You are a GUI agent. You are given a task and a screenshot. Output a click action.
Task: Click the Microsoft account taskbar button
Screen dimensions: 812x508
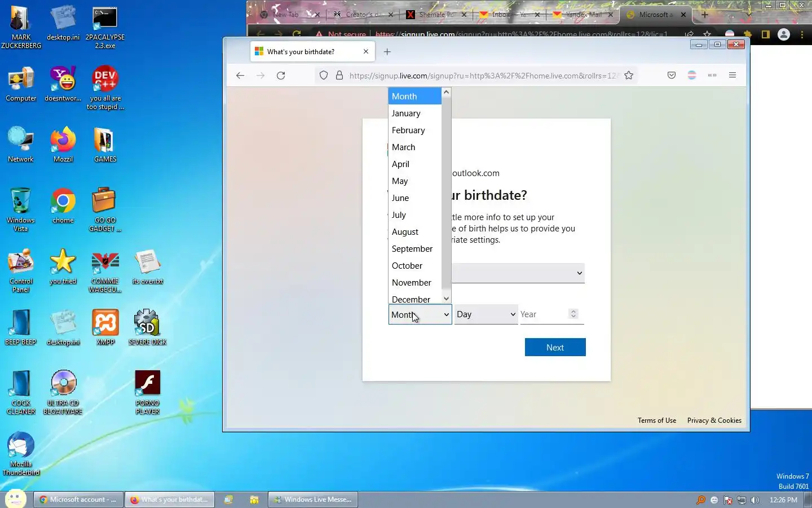pyautogui.click(x=78, y=500)
